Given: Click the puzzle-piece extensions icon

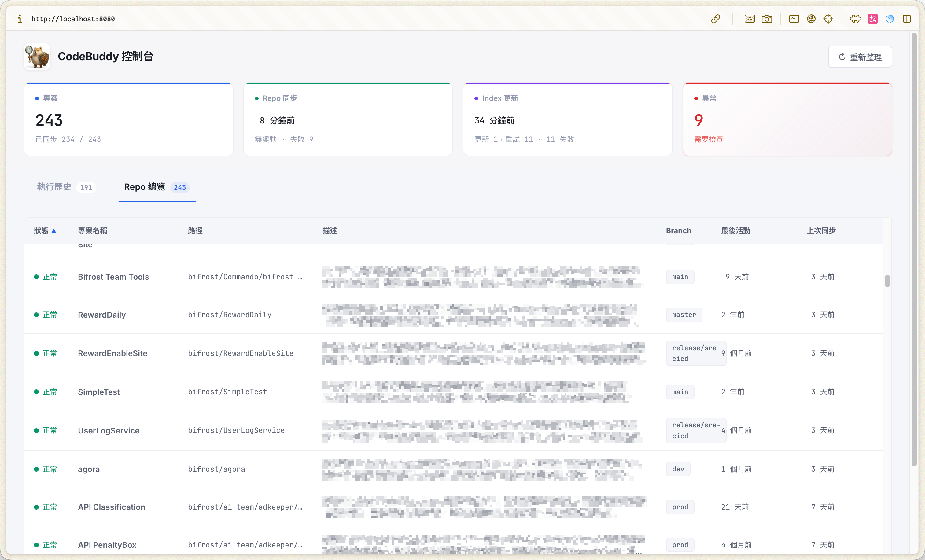Looking at the screenshot, I should [x=855, y=18].
